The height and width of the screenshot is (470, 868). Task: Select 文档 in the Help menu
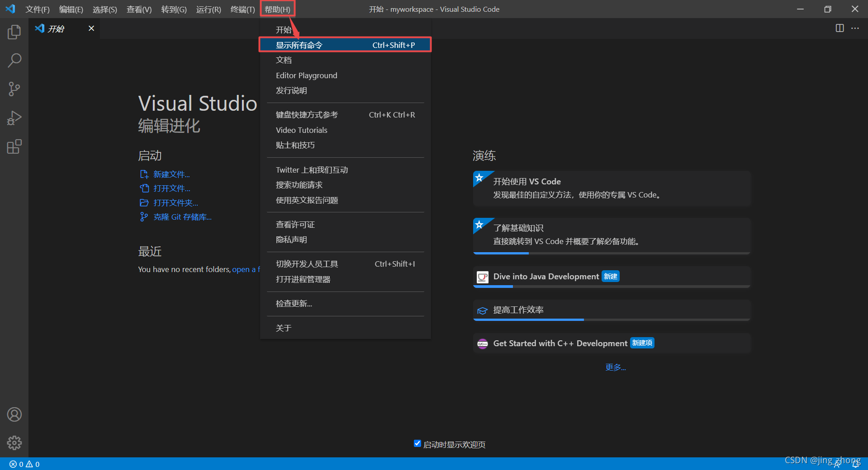(346, 60)
